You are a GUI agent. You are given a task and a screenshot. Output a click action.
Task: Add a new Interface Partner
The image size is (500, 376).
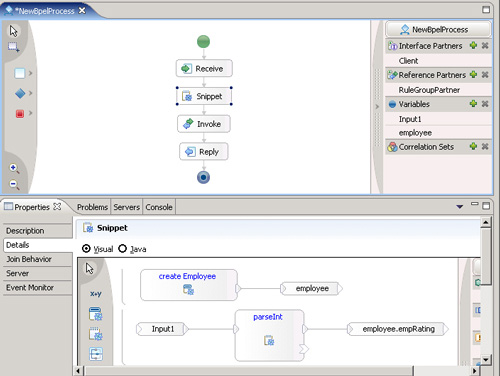point(473,45)
